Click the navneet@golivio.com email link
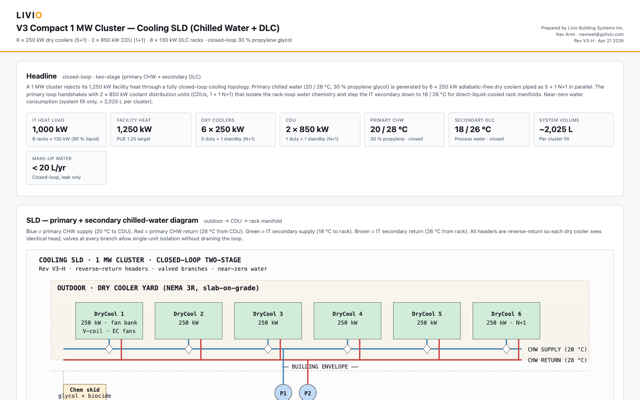This screenshot has height=400, width=640. point(601,34)
